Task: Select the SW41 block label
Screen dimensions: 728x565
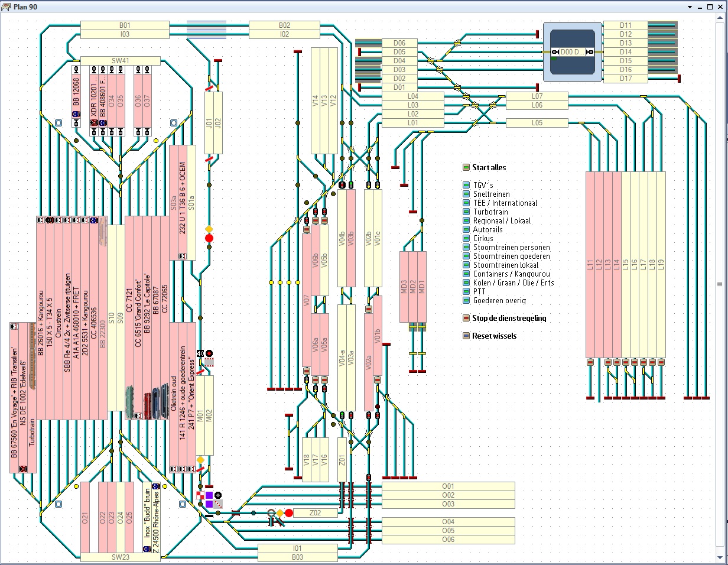Action: [120, 60]
